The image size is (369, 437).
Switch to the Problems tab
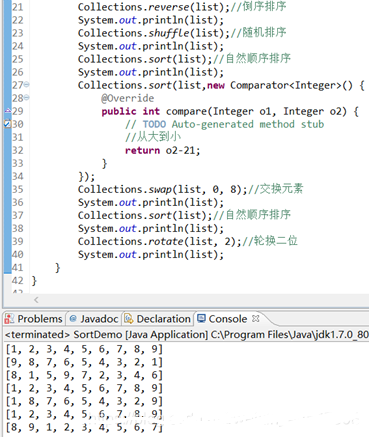[34, 319]
